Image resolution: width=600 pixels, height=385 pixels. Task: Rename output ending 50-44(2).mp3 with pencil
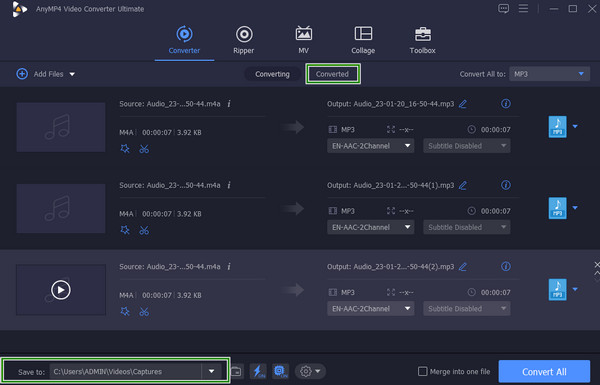463,267
